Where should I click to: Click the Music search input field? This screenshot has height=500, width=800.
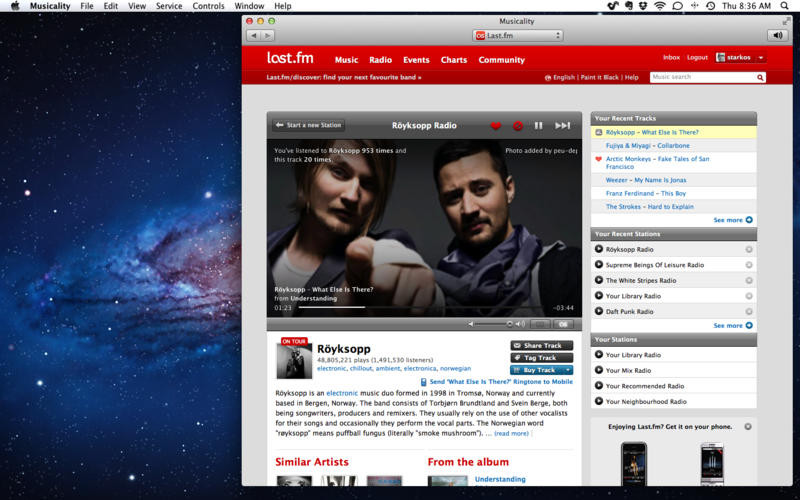[703, 77]
